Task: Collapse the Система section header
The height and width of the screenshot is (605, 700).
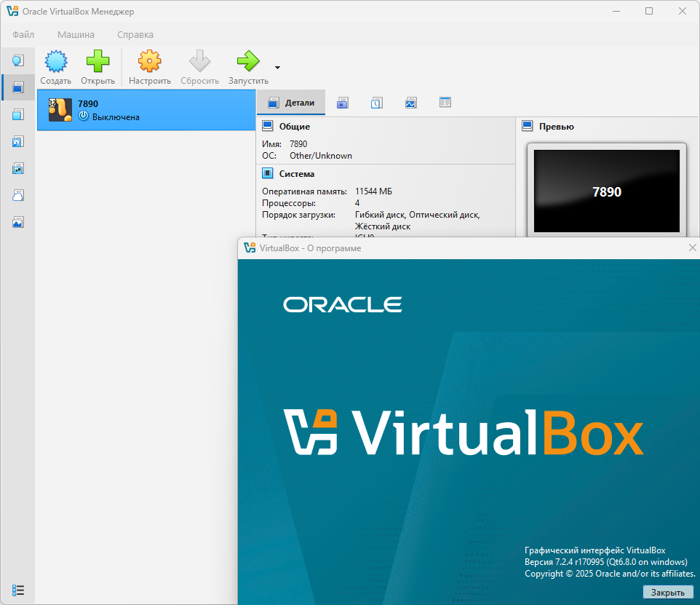Action: pos(296,174)
